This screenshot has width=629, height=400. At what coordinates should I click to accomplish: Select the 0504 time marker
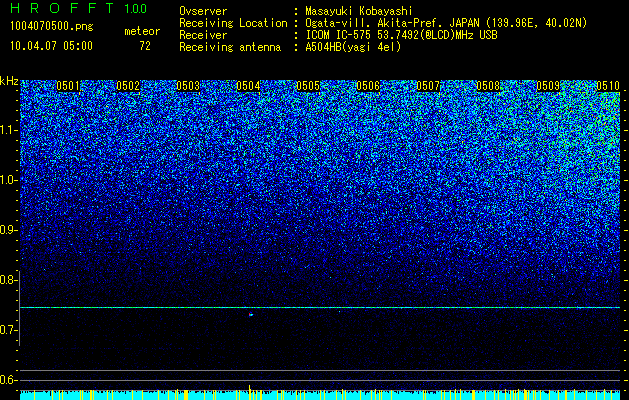(248, 86)
